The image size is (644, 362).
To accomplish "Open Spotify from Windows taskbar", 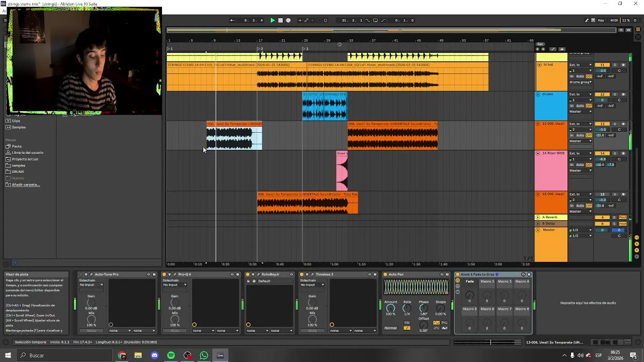I will [171, 355].
